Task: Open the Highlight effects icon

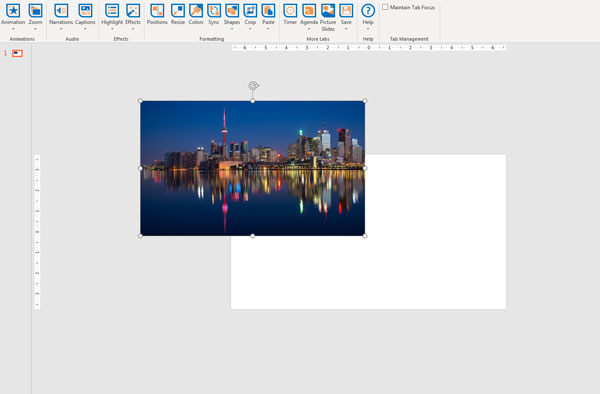Action: (x=112, y=10)
